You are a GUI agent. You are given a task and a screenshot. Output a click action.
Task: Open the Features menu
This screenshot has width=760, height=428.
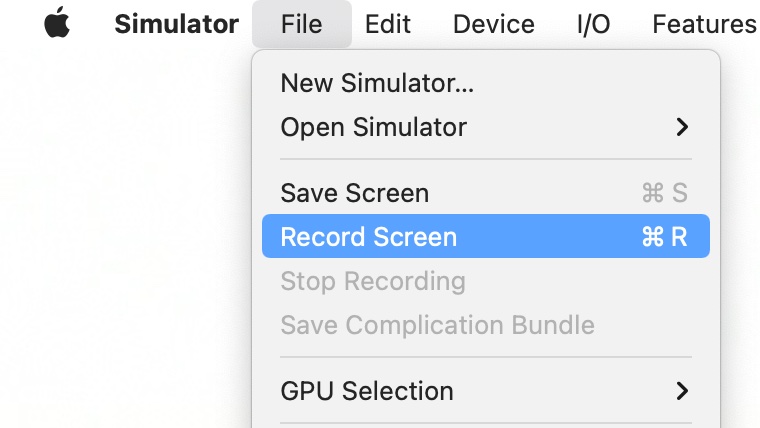(x=703, y=24)
